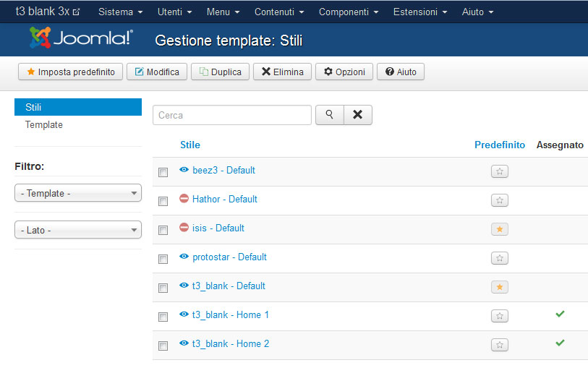Open the - Lato - filter dropdown
The width and height of the screenshot is (588, 368).
pos(78,230)
